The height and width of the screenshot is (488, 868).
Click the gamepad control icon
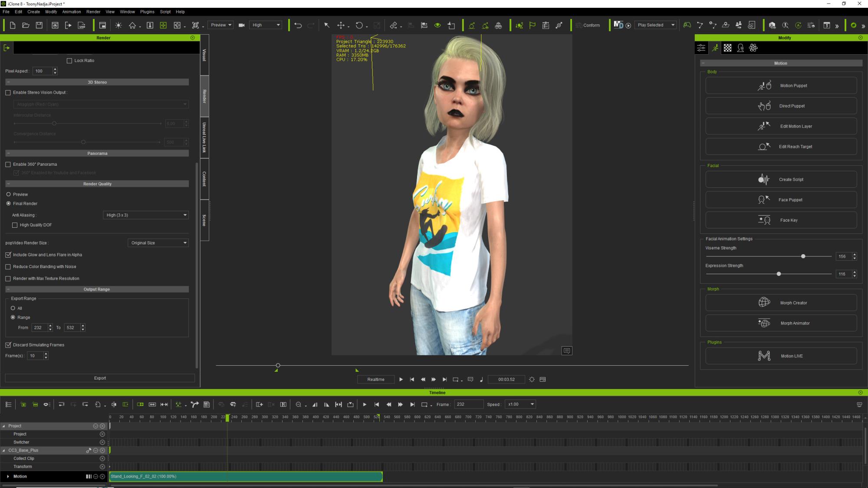coord(687,25)
